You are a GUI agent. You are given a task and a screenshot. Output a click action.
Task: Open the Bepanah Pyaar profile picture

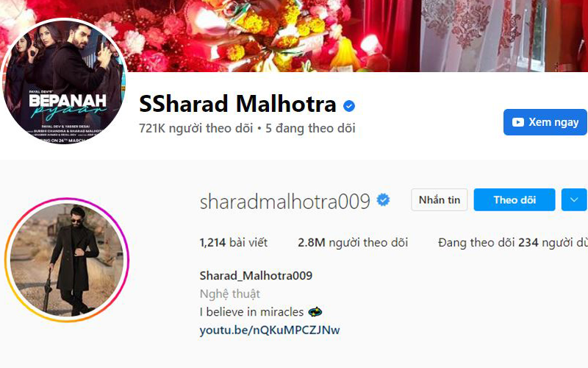[64, 81]
